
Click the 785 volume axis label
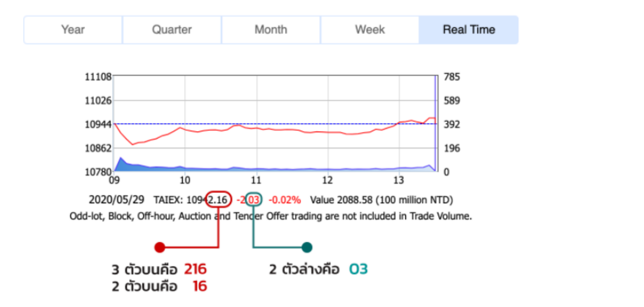[451, 77]
